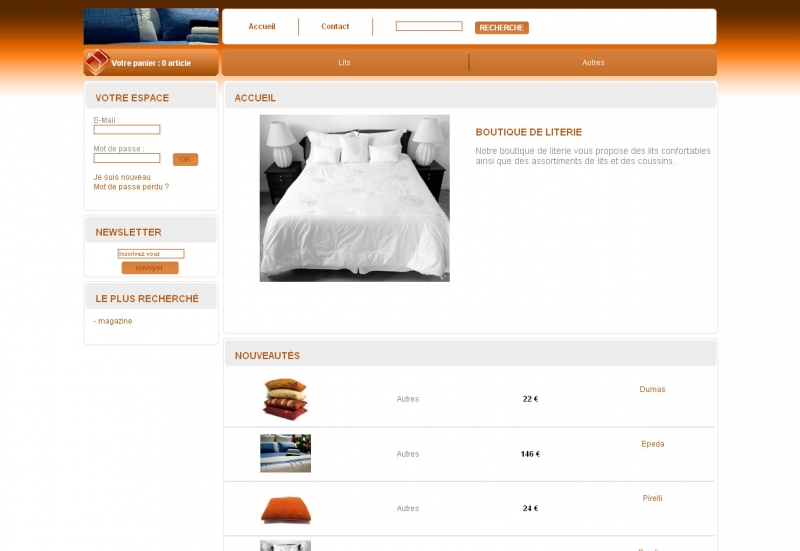Click the LE PLUS RECHERCHÉ heading
Screen dimensions: 800x551
point(147,298)
